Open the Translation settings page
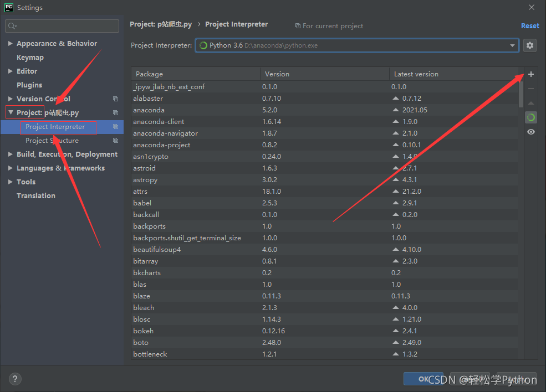Viewport: 546px width, 392px height. (36, 196)
